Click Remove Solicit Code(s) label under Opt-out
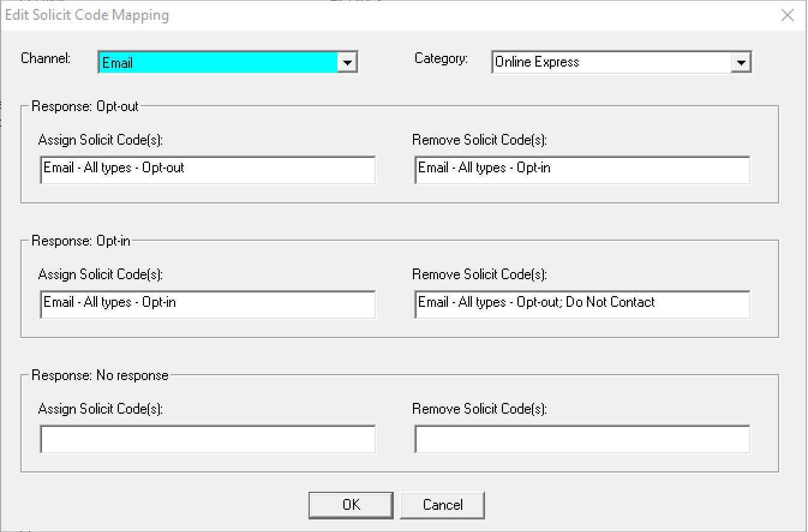The image size is (808, 532). click(x=480, y=140)
